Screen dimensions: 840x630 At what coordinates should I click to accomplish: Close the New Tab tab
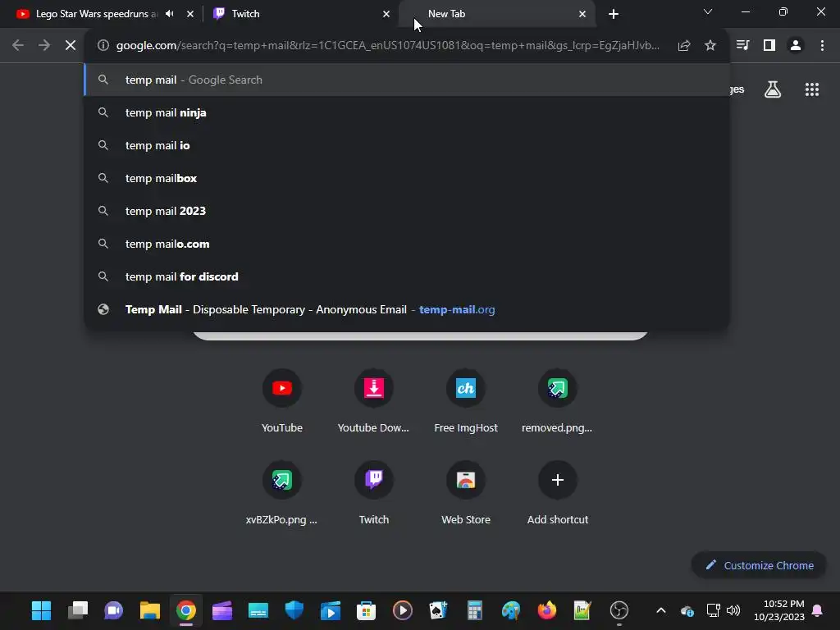(582, 14)
